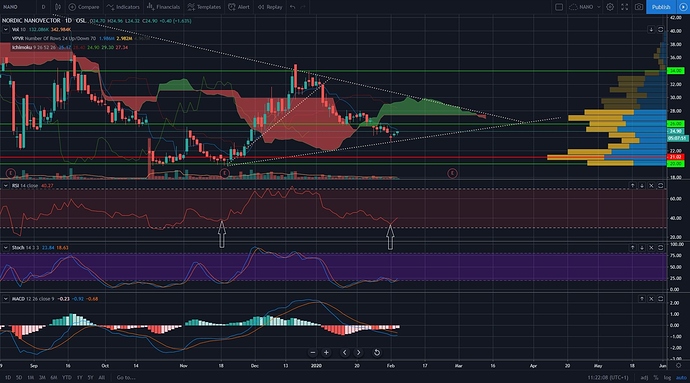
Task: Select the 5D time range
Action: [19, 377]
